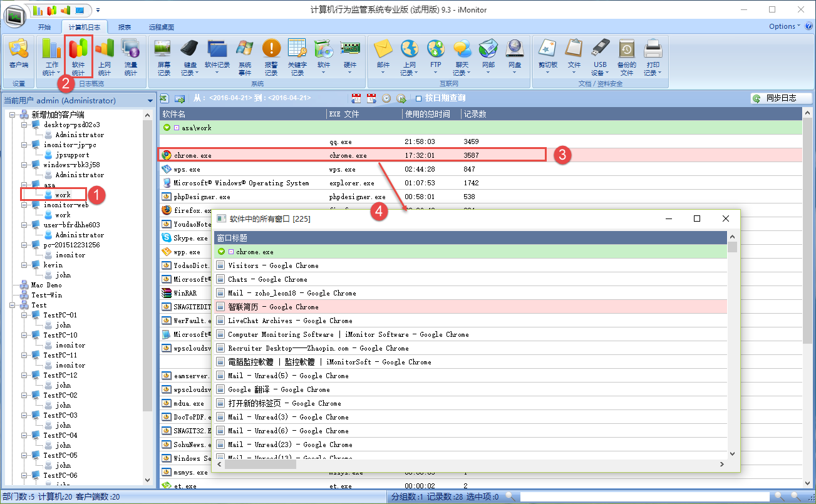The image size is (816, 504).
Task: Select the 软件统计 software statistics icon
Action: pos(78,56)
